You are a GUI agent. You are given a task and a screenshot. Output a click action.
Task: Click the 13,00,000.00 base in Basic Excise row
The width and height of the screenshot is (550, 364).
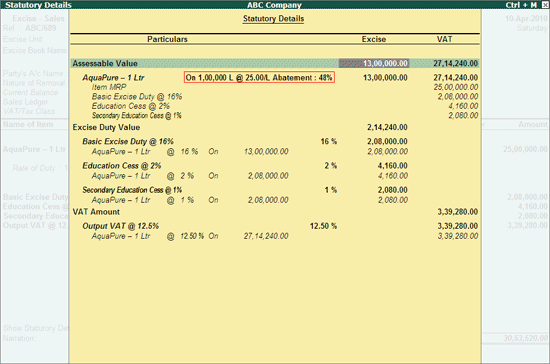coord(266,151)
